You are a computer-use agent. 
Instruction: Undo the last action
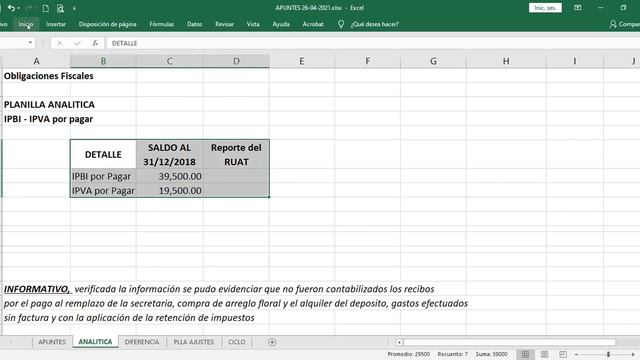[11, 8]
